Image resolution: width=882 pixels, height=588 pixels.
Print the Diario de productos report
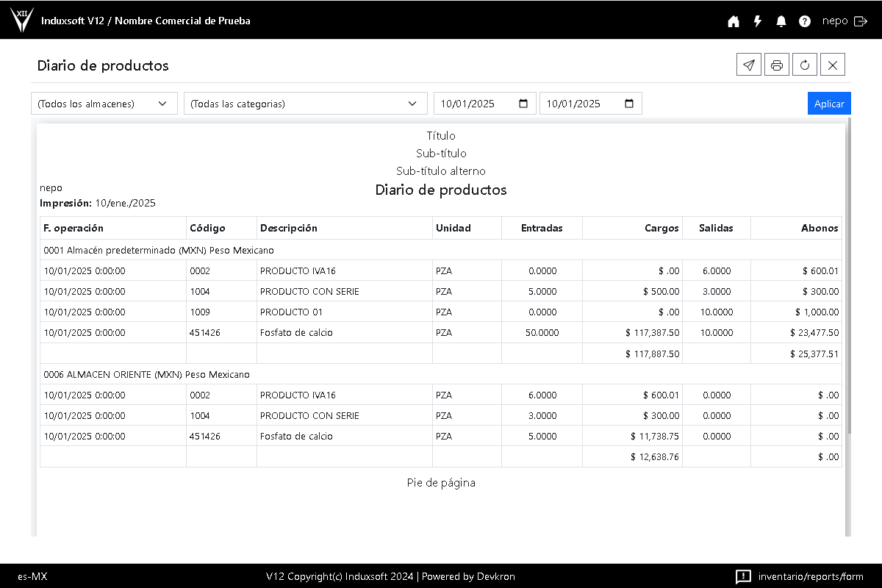[777, 65]
